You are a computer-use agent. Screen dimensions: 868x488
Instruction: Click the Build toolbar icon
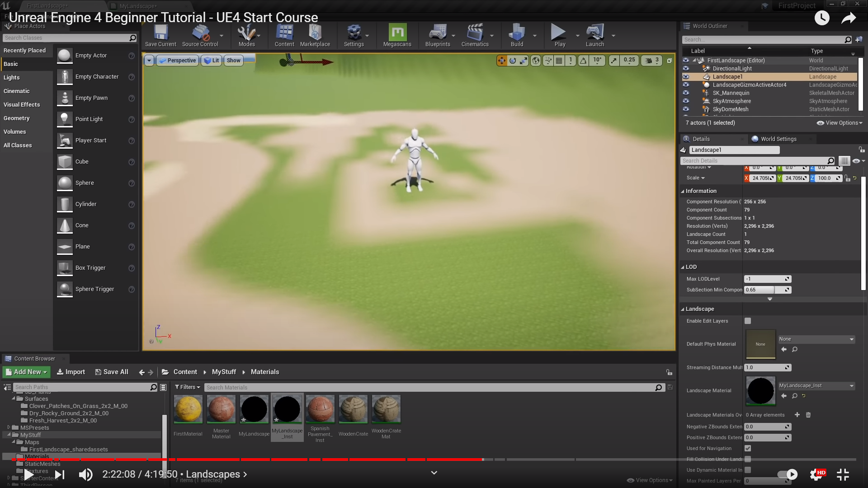coord(517,35)
